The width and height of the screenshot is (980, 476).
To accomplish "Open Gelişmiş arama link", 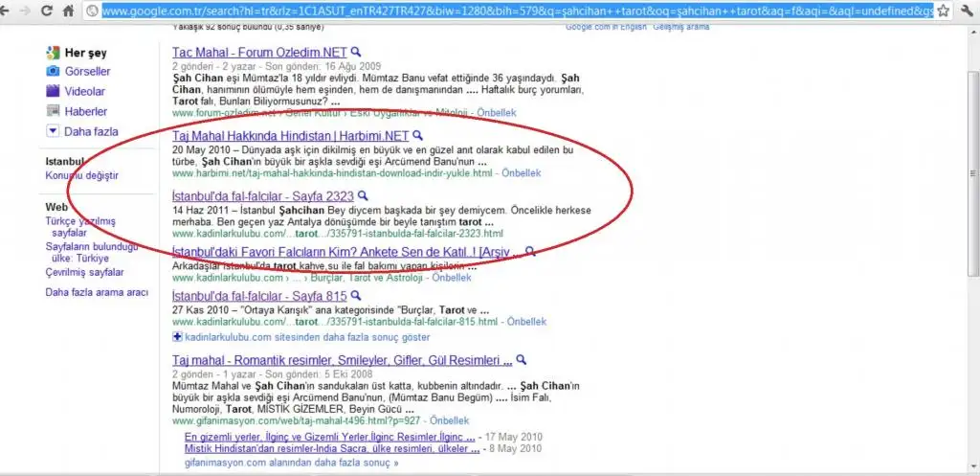I will [x=681, y=27].
